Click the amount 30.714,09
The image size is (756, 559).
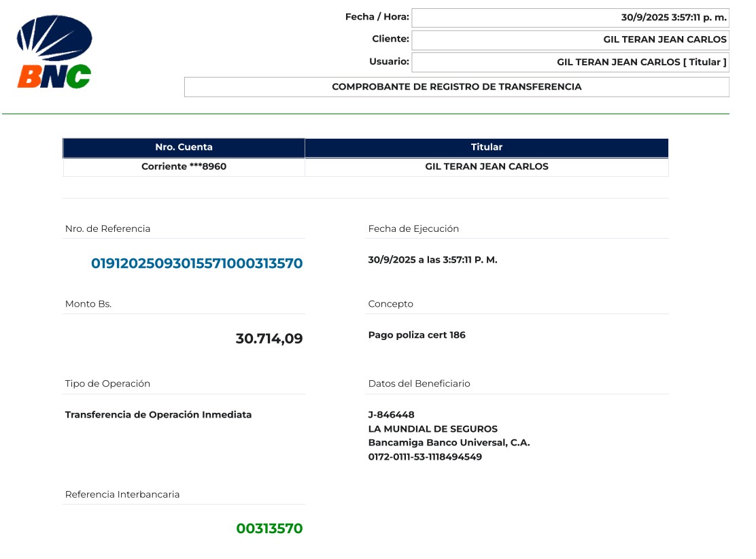[269, 339]
